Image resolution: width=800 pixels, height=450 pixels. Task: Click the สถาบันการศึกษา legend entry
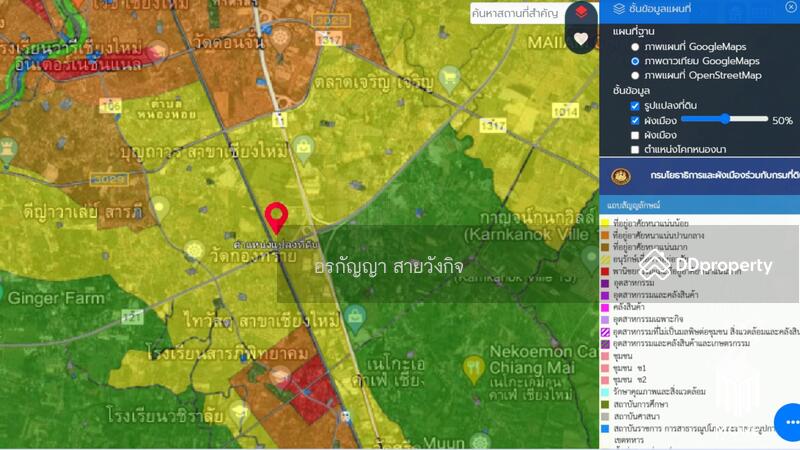coord(640,404)
